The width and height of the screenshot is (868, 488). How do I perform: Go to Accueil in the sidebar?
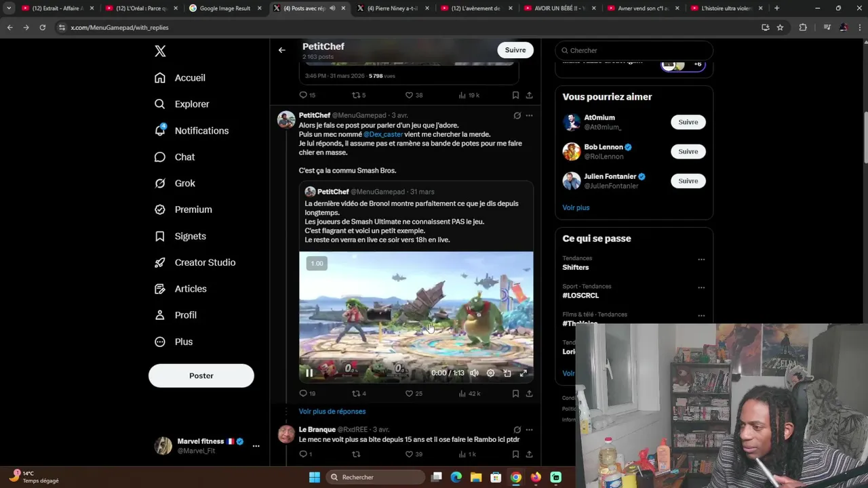pos(180,78)
